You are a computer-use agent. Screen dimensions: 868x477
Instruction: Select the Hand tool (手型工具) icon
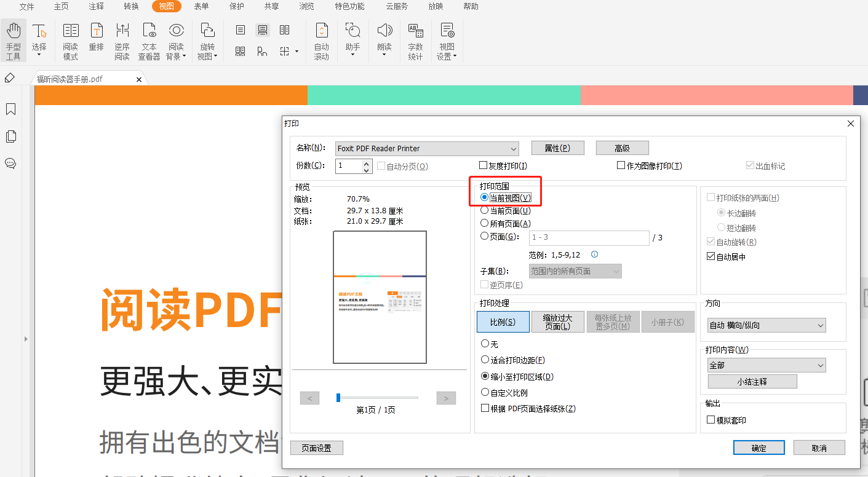(x=14, y=41)
